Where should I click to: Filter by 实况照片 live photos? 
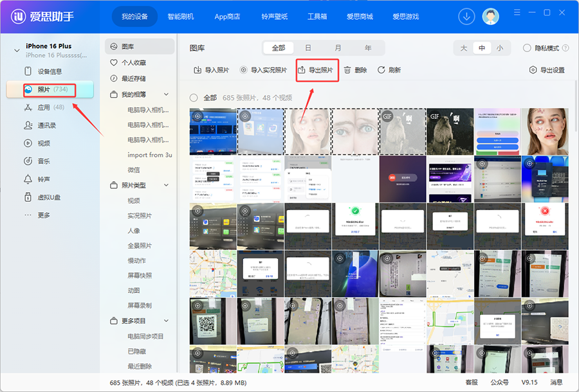tap(140, 216)
